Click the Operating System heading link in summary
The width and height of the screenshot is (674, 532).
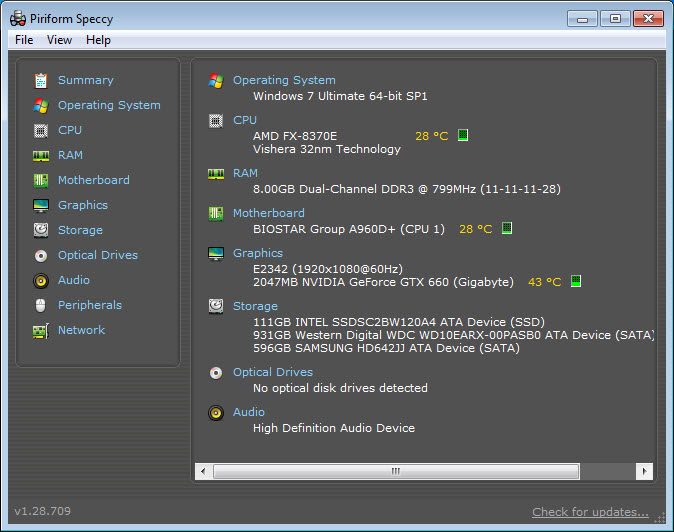284,80
